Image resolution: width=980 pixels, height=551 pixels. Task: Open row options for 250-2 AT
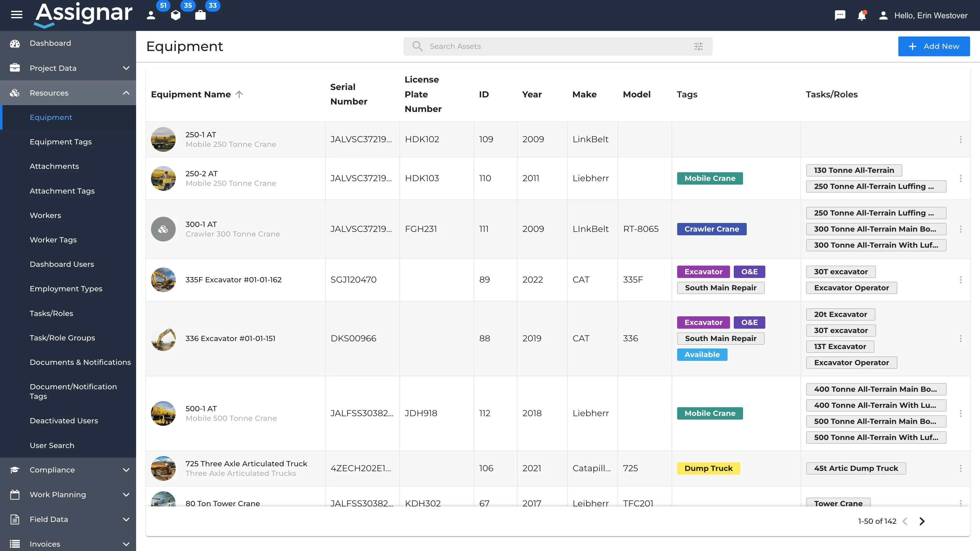960,178
